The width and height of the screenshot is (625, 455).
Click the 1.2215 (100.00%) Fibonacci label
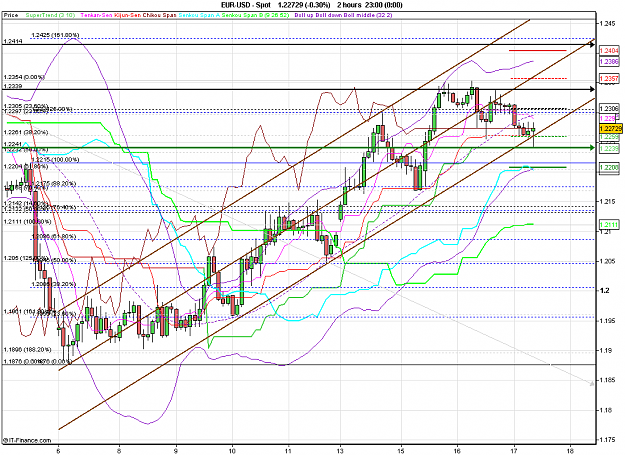pyautogui.click(x=55, y=159)
